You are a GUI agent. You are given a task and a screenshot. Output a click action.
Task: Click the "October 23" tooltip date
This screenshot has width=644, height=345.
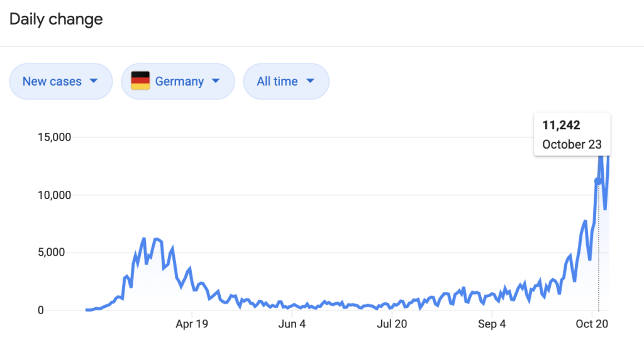(572, 144)
